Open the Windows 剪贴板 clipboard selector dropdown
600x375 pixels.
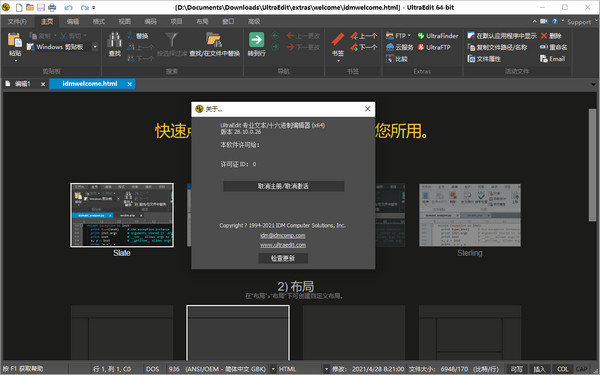click(x=95, y=47)
